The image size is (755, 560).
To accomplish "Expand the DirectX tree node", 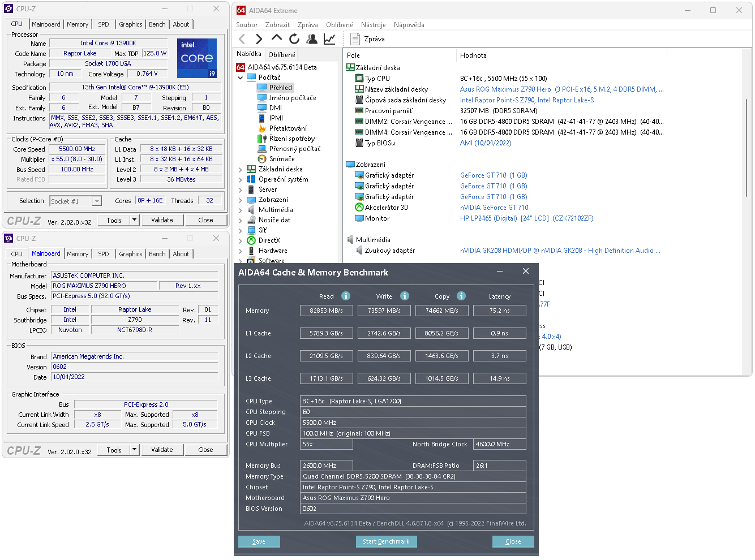I will pyautogui.click(x=240, y=240).
